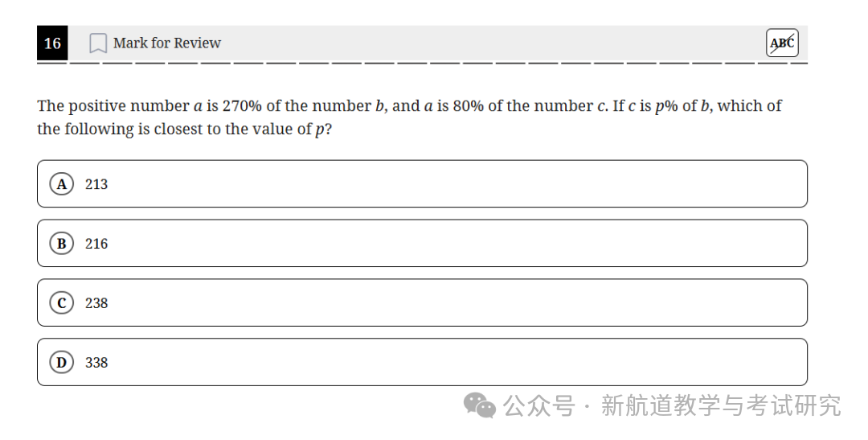Screen dimensions: 868x440
Task: Toggle the ABC strikethrough answer-elimination icon
Action: point(782,43)
